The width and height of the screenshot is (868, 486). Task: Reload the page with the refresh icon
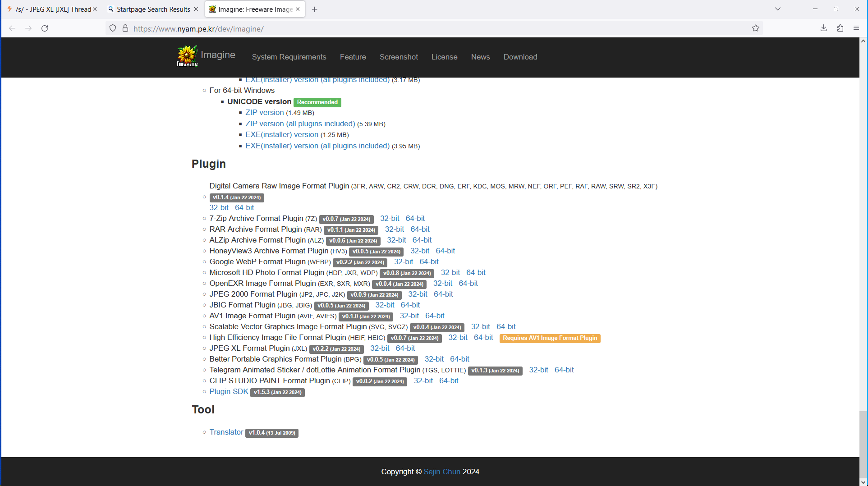(x=45, y=28)
